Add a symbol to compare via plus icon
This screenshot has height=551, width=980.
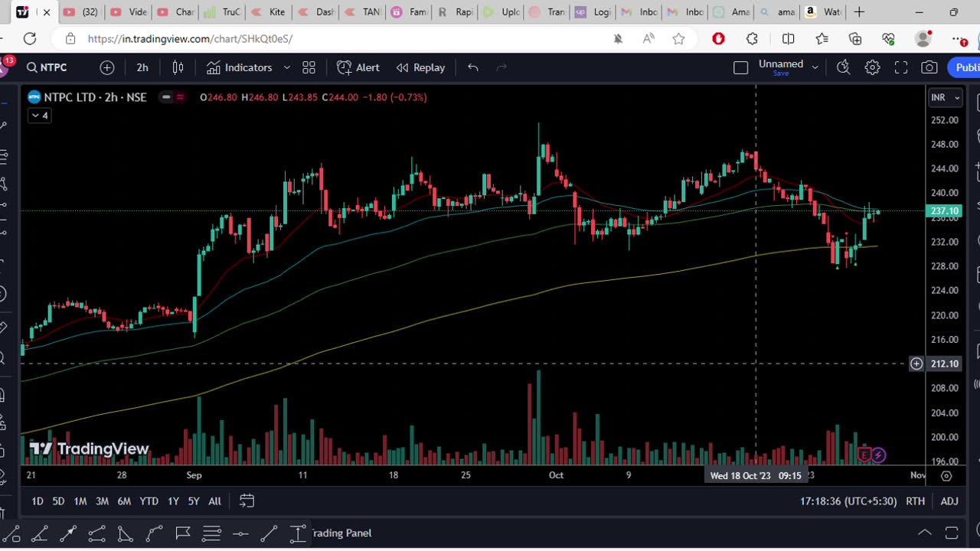pyautogui.click(x=107, y=67)
